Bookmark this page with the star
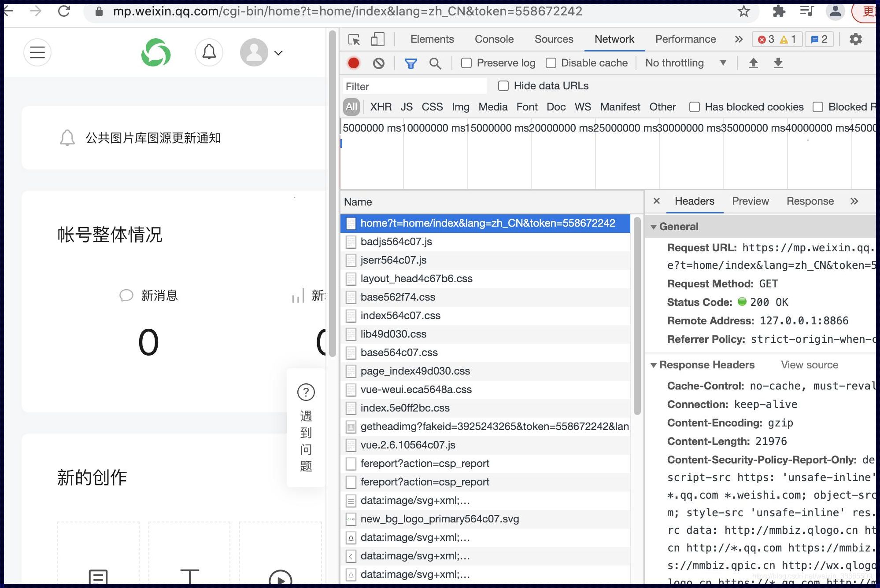This screenshot has height=588, width=880. tap(744, 11)
